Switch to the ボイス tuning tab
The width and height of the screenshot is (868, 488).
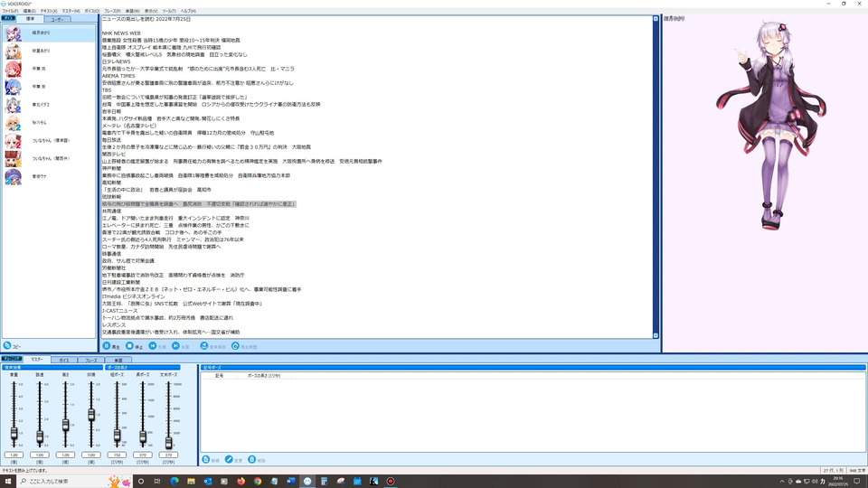[63, 361]
